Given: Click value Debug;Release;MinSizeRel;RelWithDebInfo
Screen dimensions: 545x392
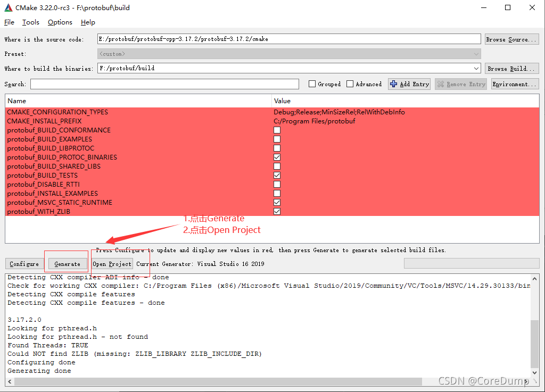Looking at the screenshot, I should (339, 112).
